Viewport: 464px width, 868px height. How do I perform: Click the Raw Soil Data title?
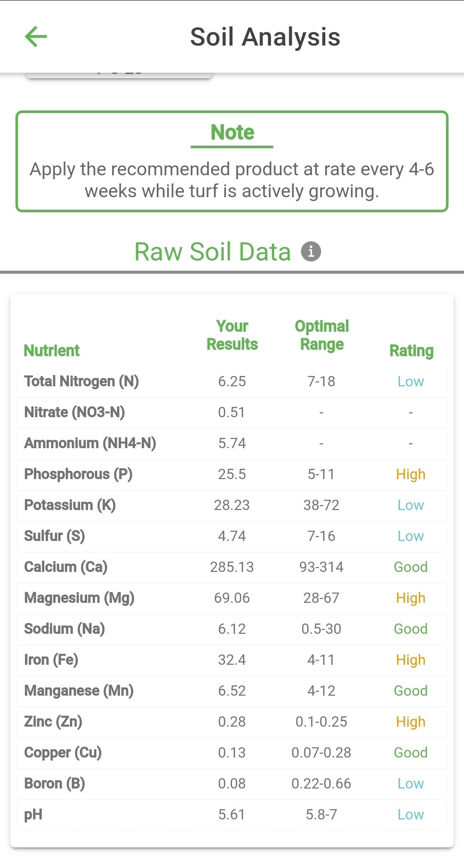pos(213,251)
